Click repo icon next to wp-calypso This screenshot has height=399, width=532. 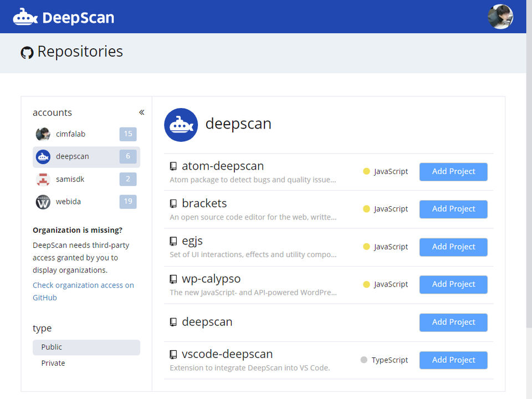coord(173,279)
